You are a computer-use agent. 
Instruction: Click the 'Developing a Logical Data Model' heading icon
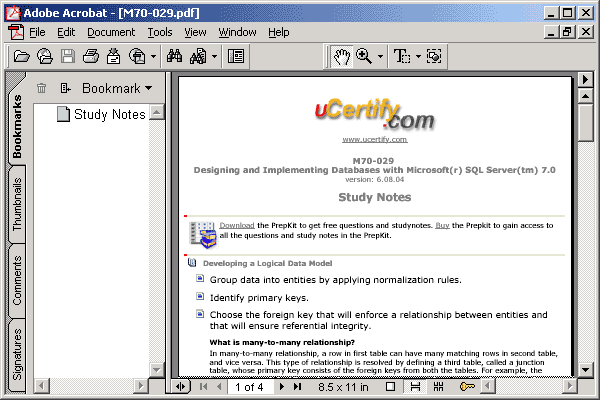tap(192, 263)
